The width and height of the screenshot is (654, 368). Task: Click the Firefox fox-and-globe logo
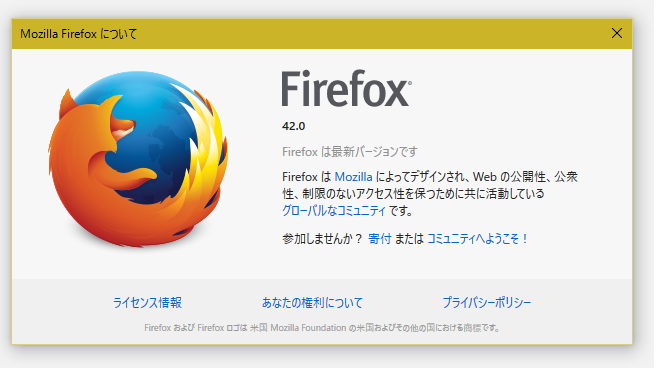click(138, 159)
